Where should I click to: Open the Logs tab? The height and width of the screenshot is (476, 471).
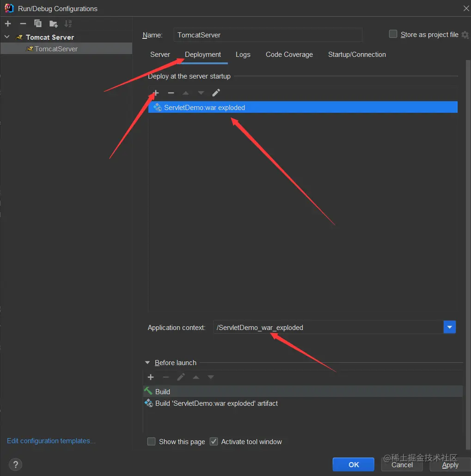pyautogui.click(x=243, y=55)
